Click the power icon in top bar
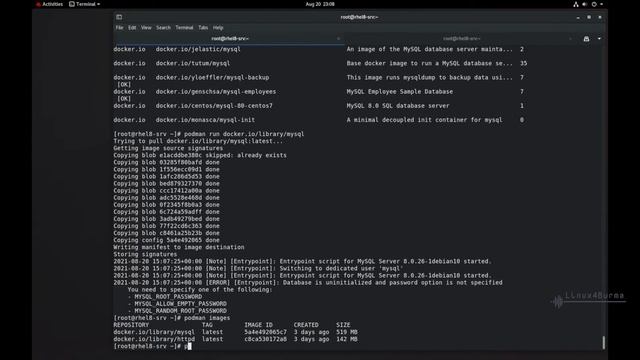The width and height of the screenshot is (640, 360). [594, 4]
